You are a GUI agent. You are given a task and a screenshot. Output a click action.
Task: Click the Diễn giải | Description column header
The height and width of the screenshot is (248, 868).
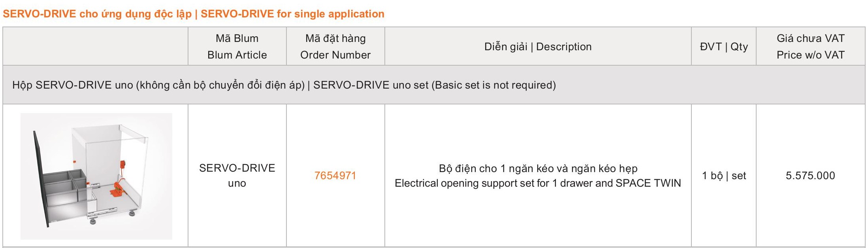coord(538,46)
